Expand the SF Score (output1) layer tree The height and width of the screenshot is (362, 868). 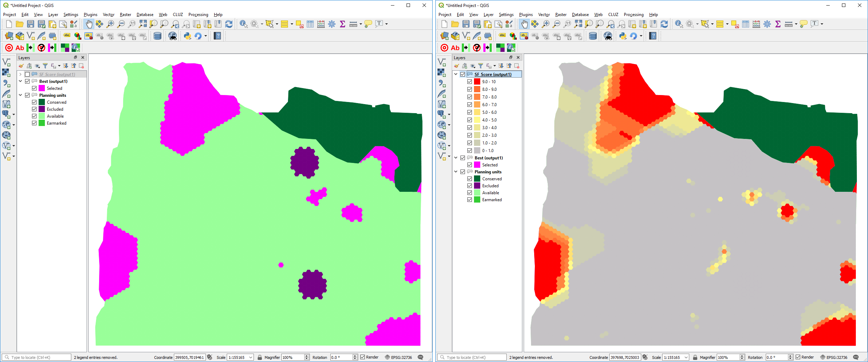click(x=20, y=74)
